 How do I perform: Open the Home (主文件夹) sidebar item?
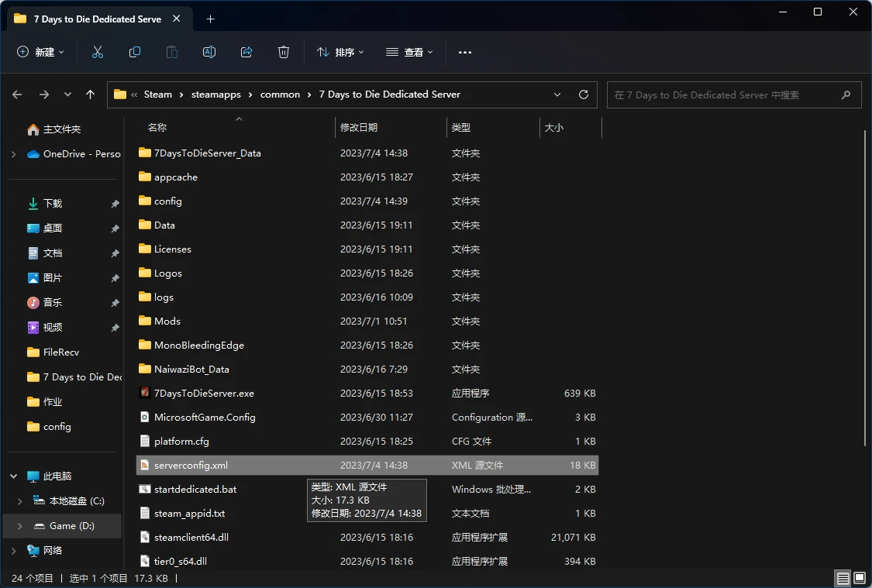coord(62,129)
